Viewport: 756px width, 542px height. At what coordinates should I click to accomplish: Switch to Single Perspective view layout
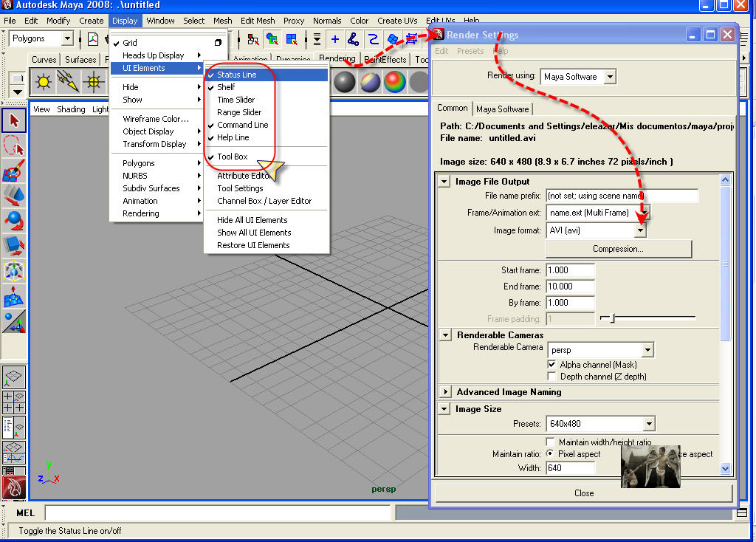point(14,377)
